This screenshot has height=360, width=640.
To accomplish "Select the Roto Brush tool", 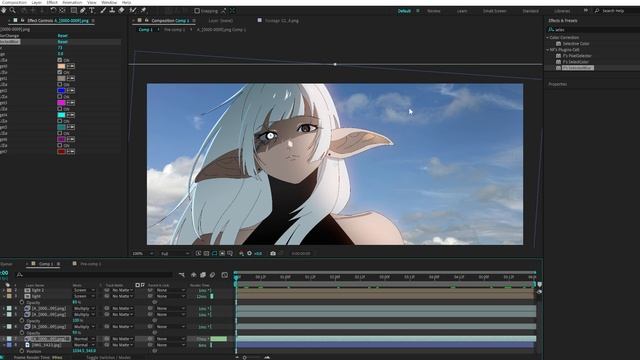I will coord(133,10).
